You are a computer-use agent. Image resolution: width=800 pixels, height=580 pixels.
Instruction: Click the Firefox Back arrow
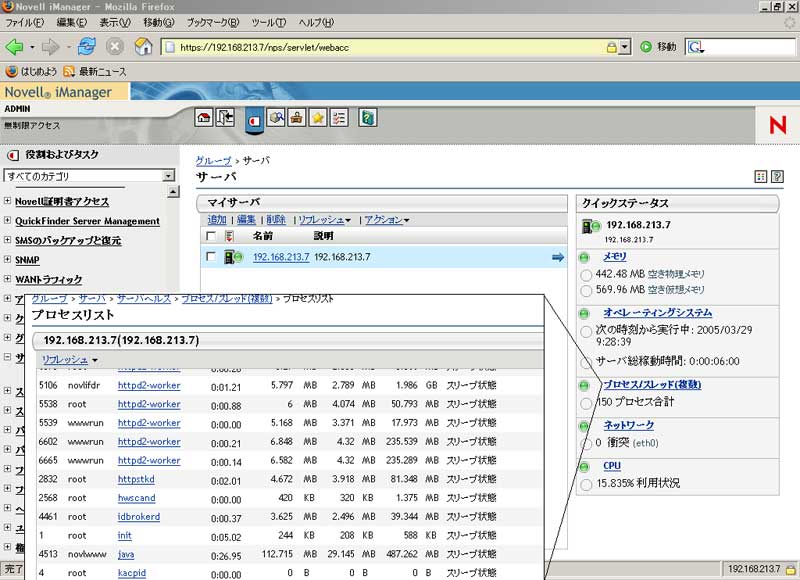pos(14,47)
